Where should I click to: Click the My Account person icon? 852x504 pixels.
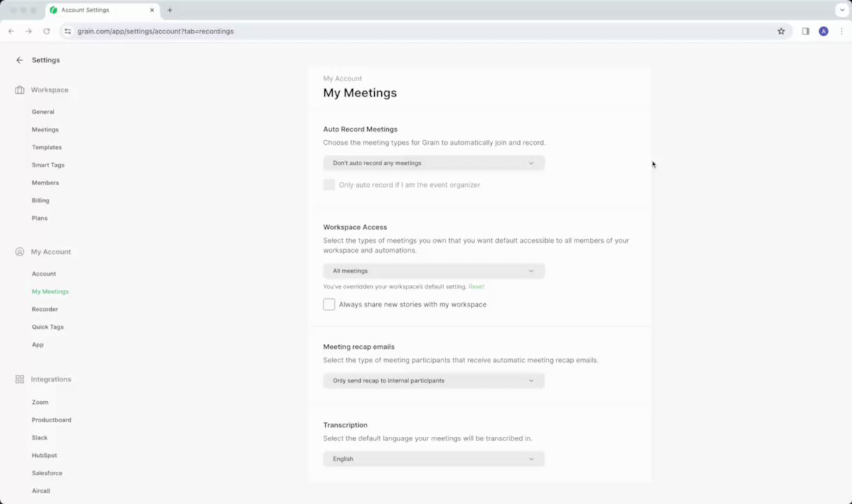click(x=20, y=252)
